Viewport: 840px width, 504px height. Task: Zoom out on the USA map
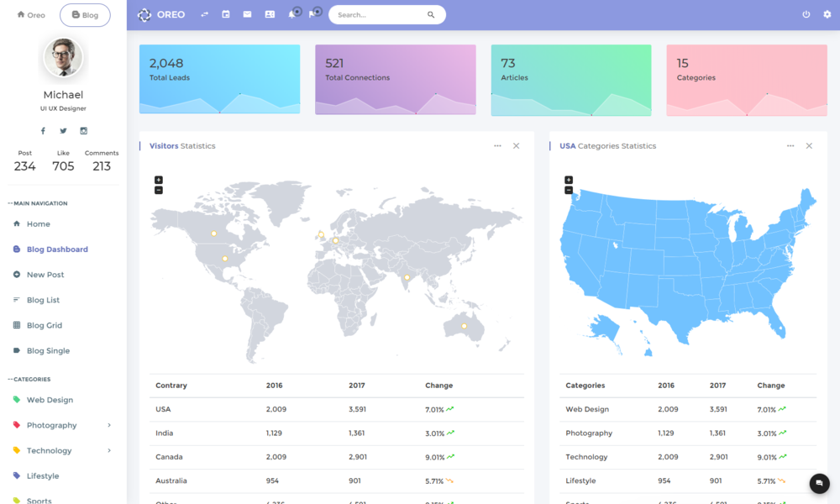(x=569, y=190)
